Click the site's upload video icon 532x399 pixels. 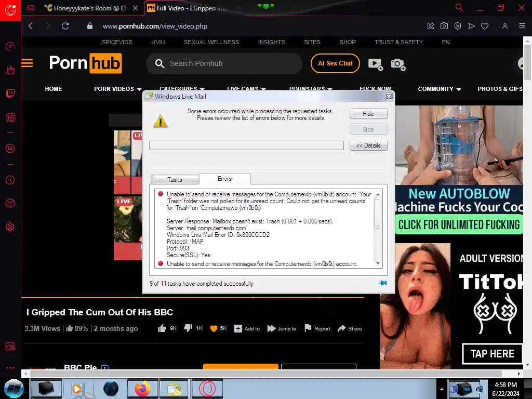376,64
